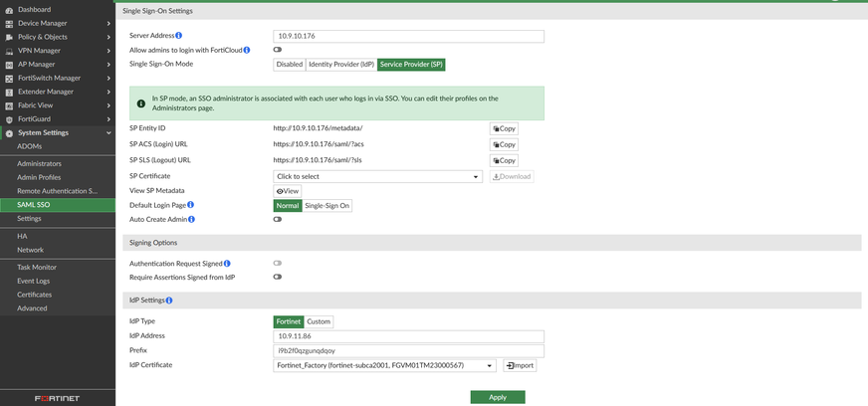Select Identity Provider (IdP) mode
This screenshot has width=868, height=406.
(340, 65)
